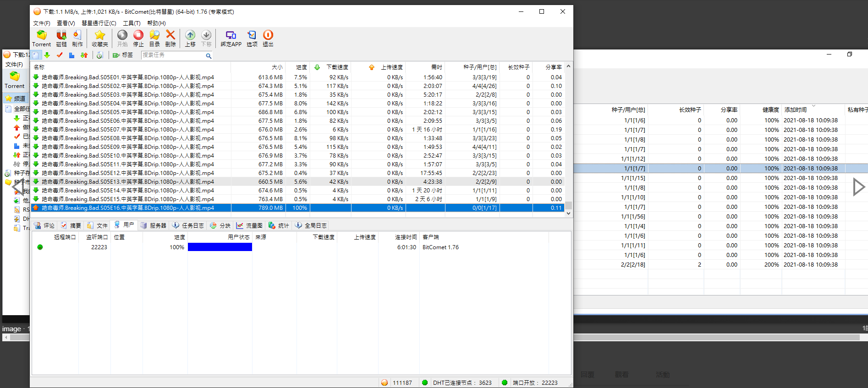The width and height of the screenshot is (868, 388).
Task: Switch to the 全局日志 global log tab
Action: pyautogui.click(x=311, y=225)
